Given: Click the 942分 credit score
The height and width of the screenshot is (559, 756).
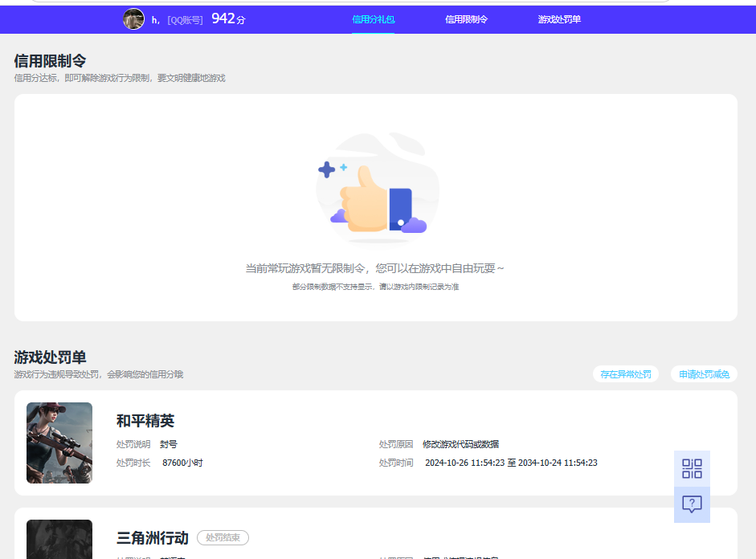Looking at the screenshot, I should pyautogui.click(x=228, y=18).
